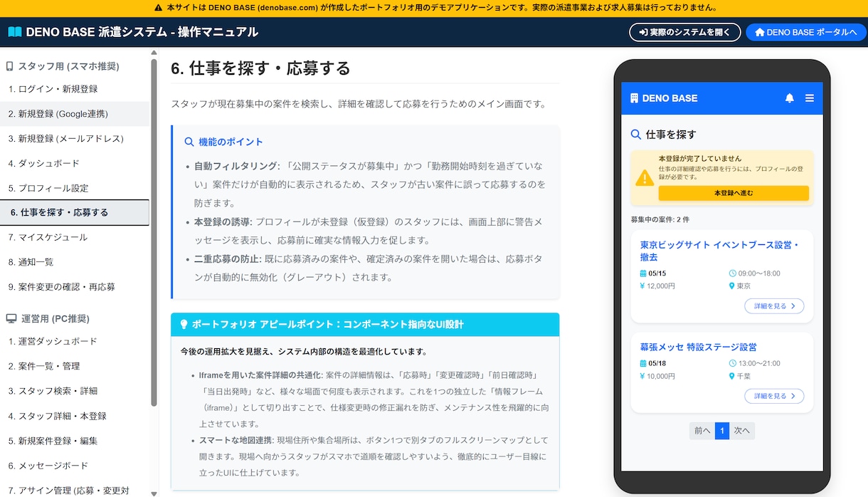Open 5. 新規案件登録・編集

click(75, 441)
